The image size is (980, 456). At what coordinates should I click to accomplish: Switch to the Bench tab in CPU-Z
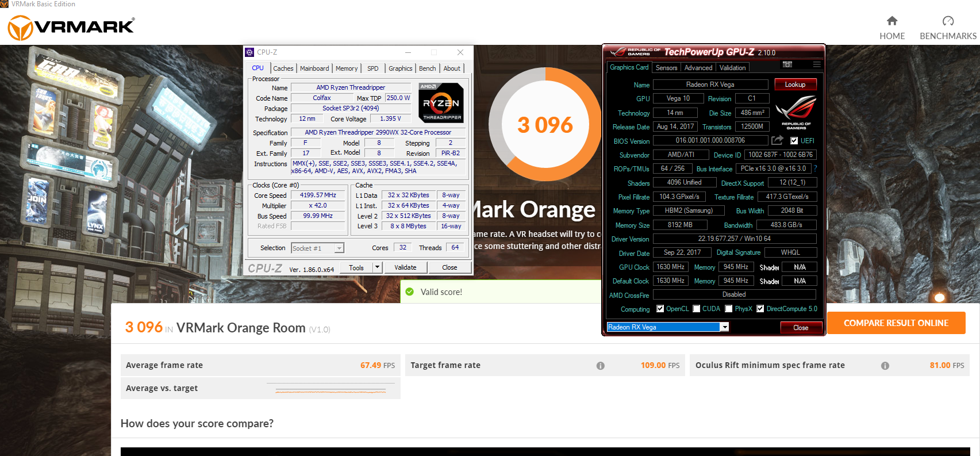(427, 68)
